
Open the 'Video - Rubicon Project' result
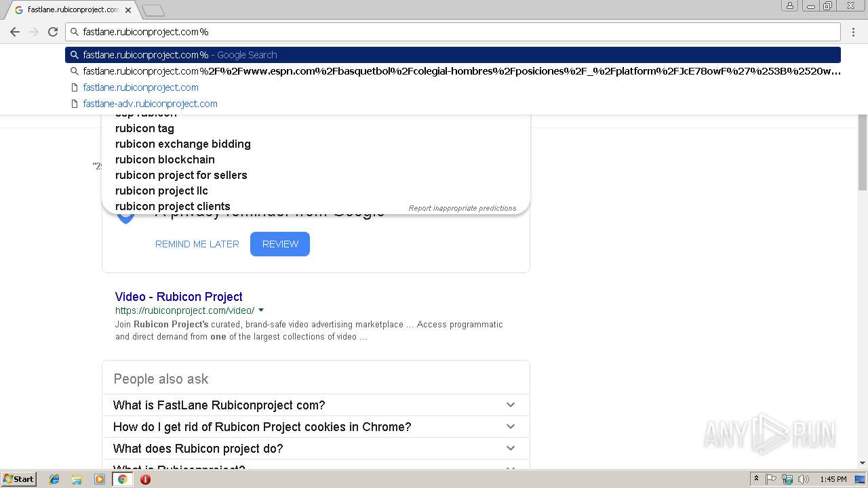[x=179, y=297]
